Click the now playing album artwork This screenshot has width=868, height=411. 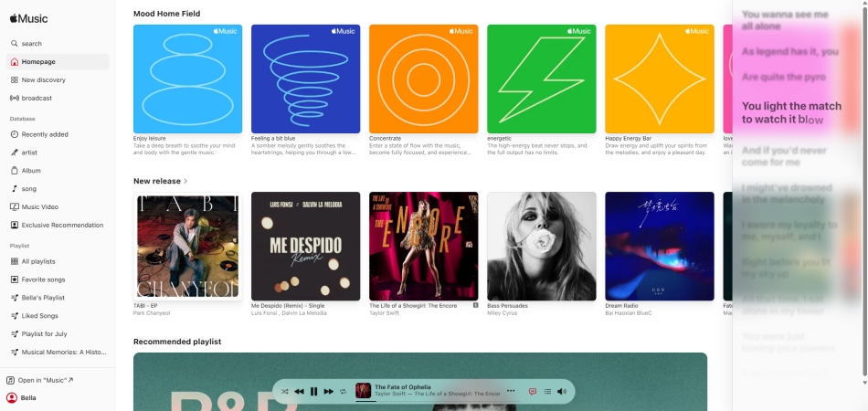pos(363,391)
